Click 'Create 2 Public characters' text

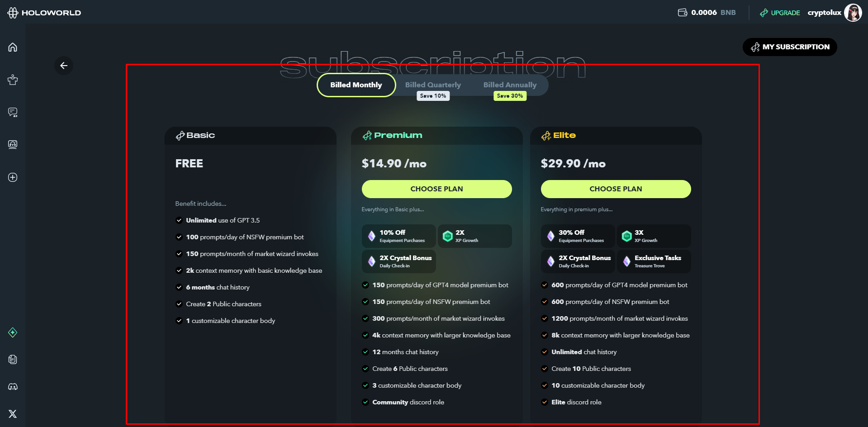click(x=223, y=304)
